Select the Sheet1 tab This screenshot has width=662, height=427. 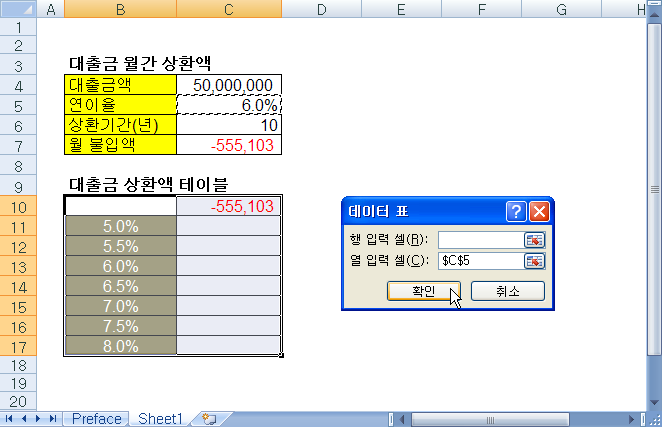pos(160,419)
